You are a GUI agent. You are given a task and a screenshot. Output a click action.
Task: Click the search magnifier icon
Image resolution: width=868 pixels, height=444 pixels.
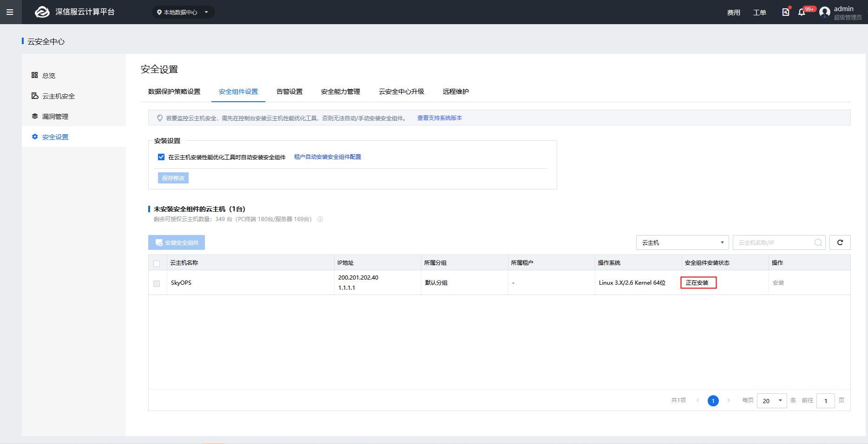point(818,242)
